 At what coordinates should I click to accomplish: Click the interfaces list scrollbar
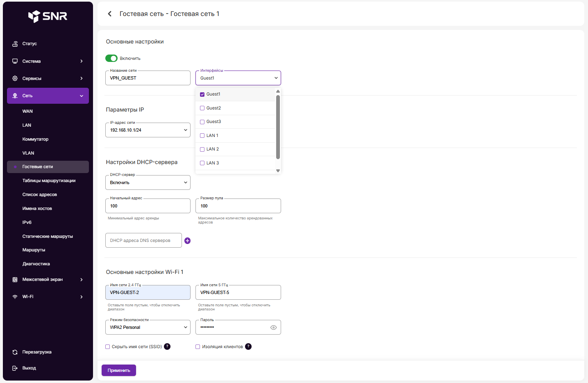click(278, 127)
